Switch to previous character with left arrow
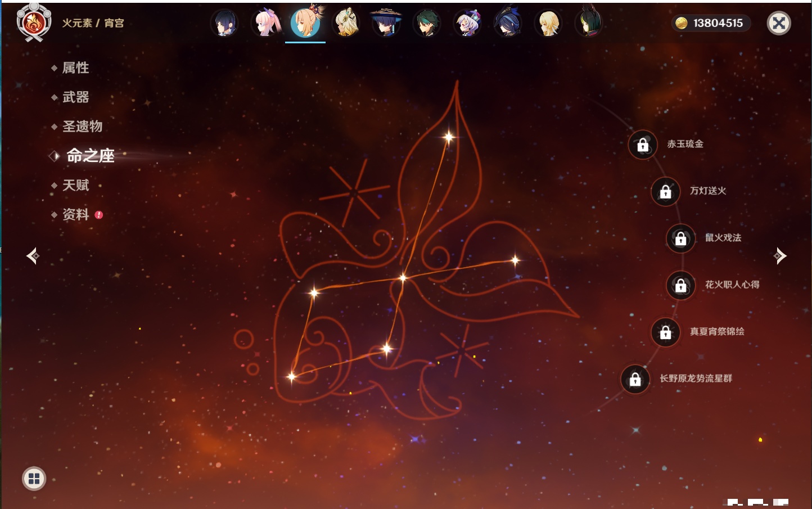Viewport: 812px width, 509px height. pyautogui.click(x=33, y=256)
